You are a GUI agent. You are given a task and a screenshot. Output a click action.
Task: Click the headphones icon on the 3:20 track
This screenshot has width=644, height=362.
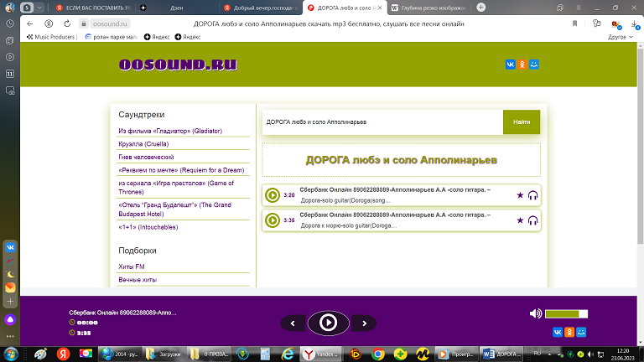[532, 195]
